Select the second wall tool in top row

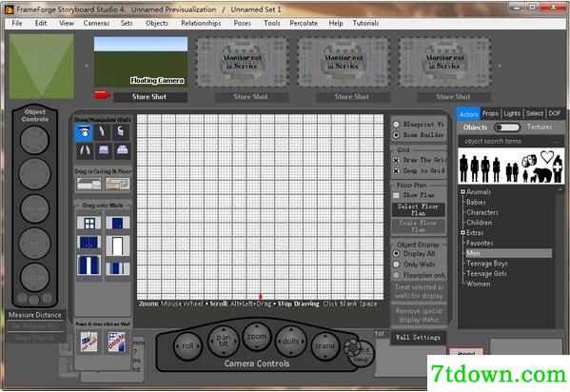click(x=103, y=132)
